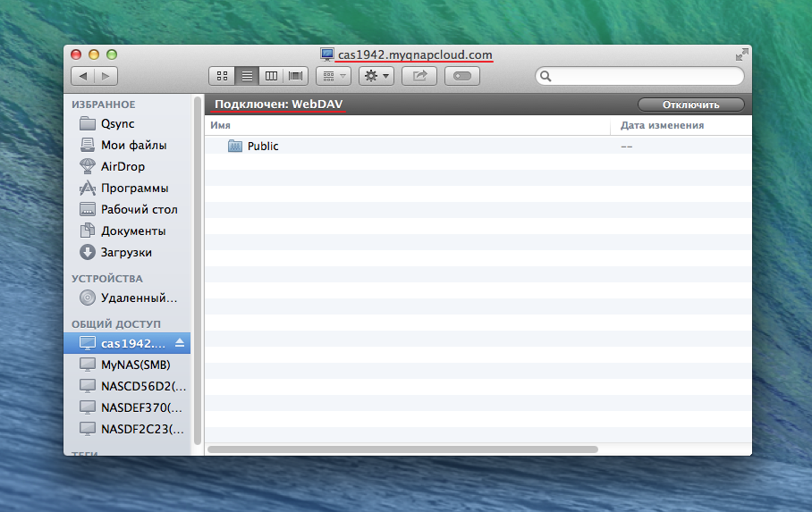Go forward with the right arrow button
812x512 pixels.
coord(106,76)
